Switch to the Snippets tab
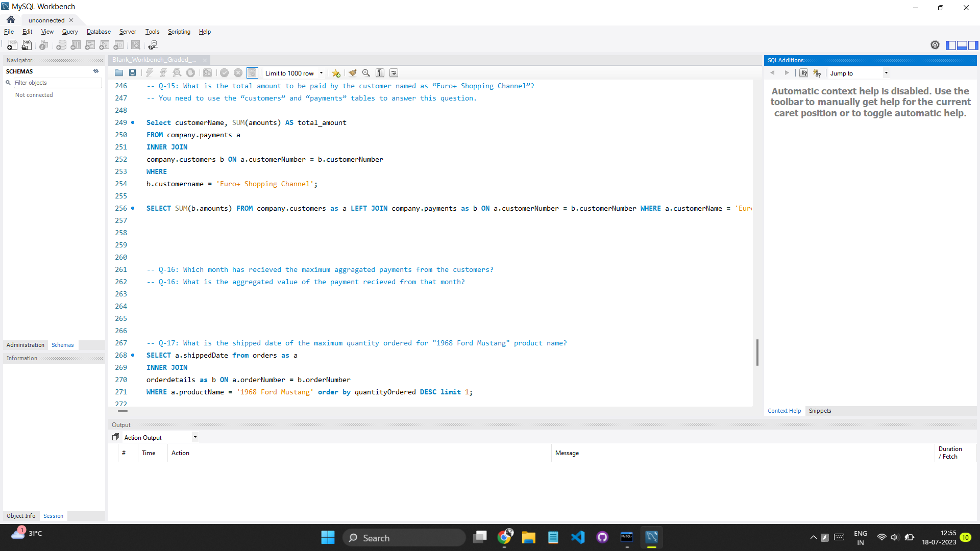980x551 pixels. tap(820, 411)
